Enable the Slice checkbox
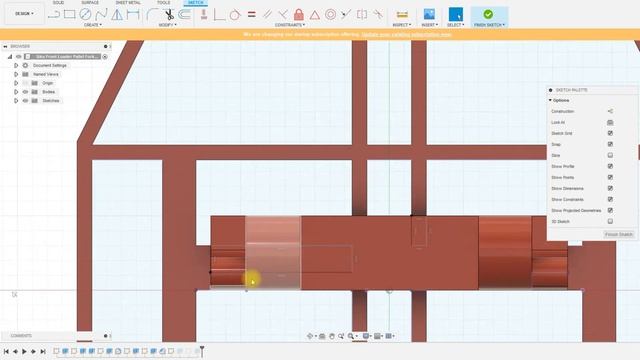The height and width of the screenshot is (360, 640). click(x=610, y=155)
